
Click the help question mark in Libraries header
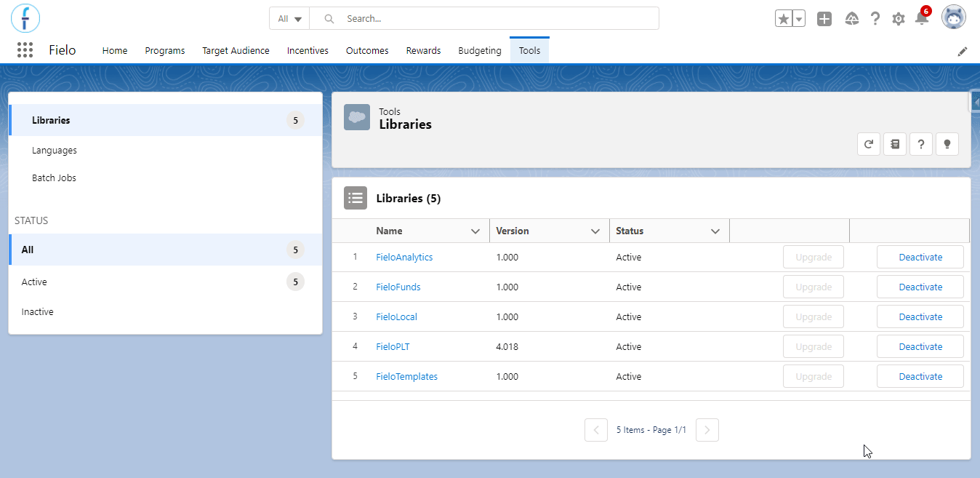pos(920,144)
